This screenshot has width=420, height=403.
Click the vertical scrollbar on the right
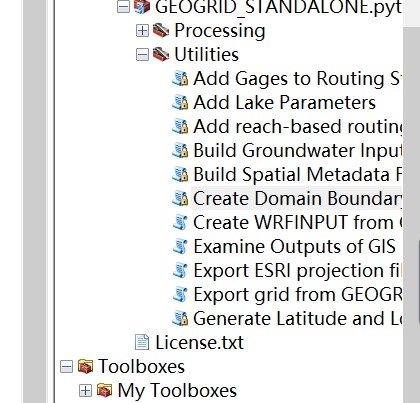[411, 213]
